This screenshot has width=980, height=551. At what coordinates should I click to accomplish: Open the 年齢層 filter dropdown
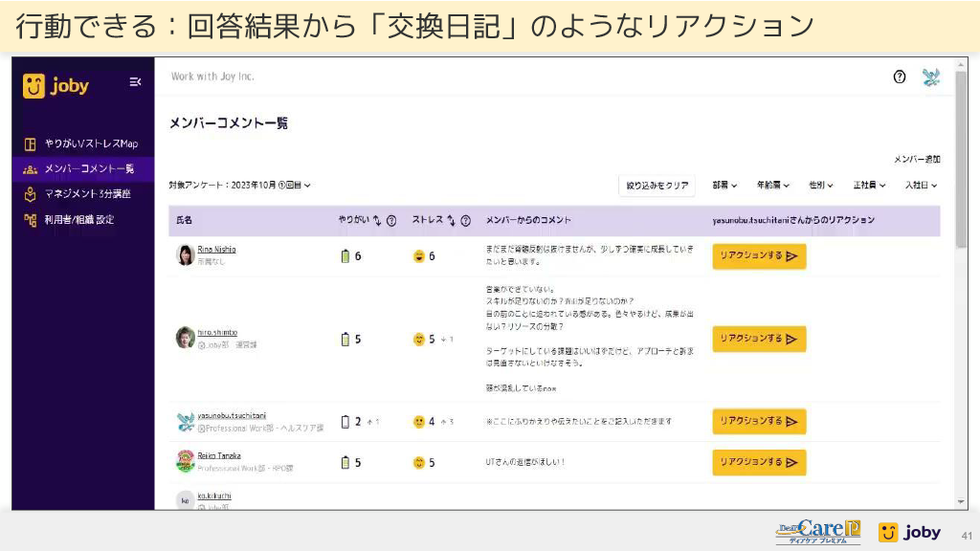pyautogui.click(x=775, y=186)
